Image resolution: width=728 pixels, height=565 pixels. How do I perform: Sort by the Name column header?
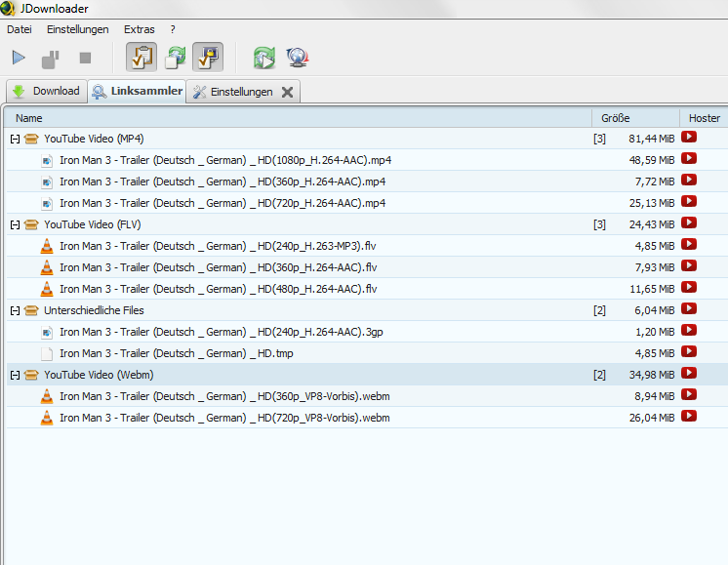coord(298,118)
